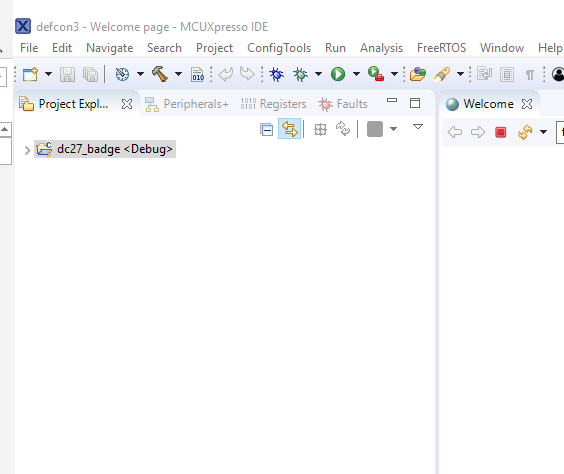Image resolution: width=564 pixels, height=474 pixels.
Task: Open the Navigate menu
Action: click(110, 48)
